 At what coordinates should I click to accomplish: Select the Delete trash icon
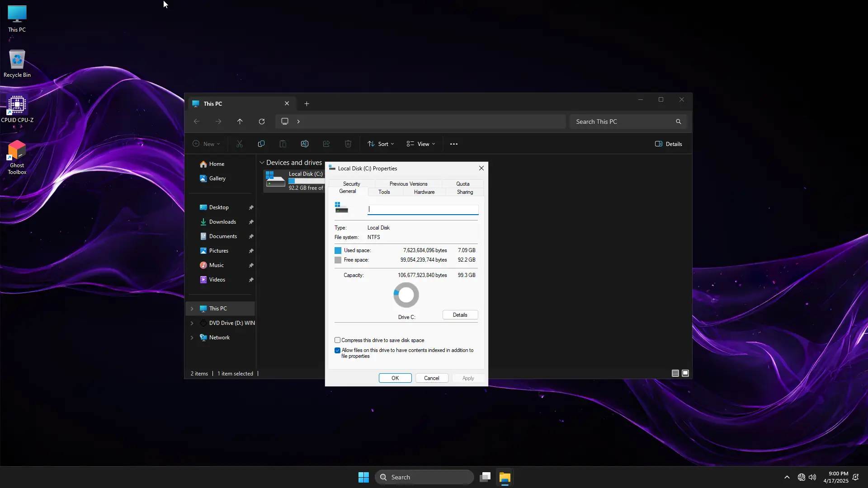coord(348,144)
